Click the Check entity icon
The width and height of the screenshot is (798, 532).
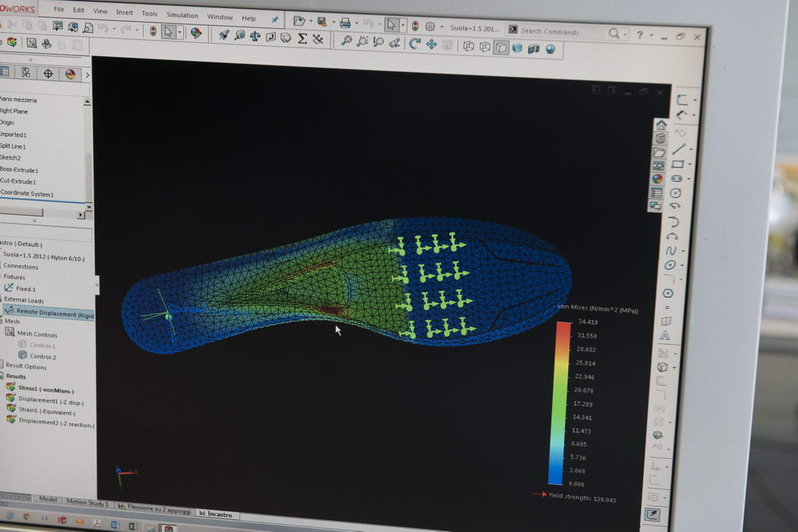(x=285, y=37)
